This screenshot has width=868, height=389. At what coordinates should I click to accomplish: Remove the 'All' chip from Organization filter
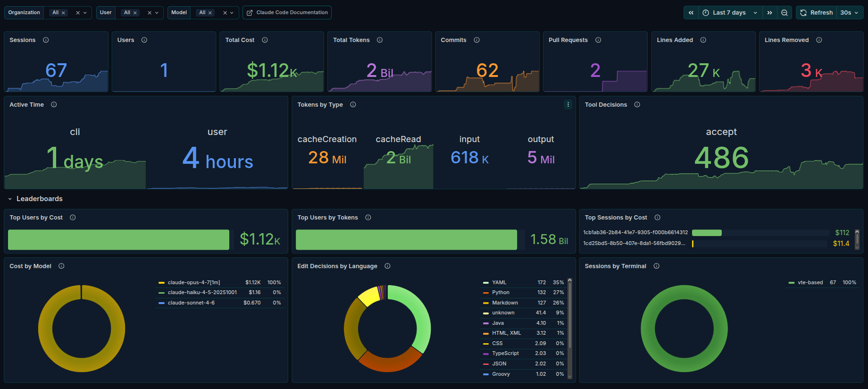point(63,13)
